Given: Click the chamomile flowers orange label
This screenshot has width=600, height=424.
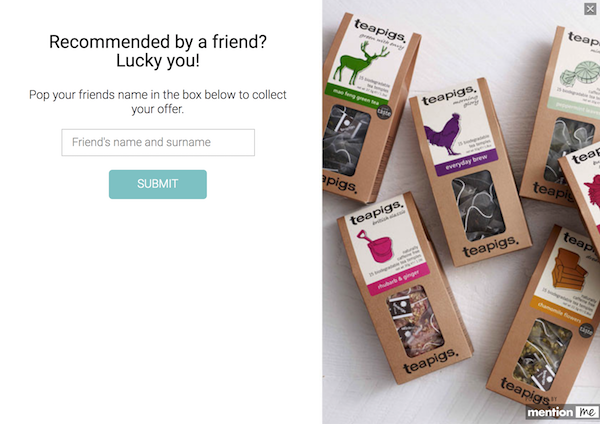Looking at the screenshot, I should pyautogui.click(x=560, y=311).
